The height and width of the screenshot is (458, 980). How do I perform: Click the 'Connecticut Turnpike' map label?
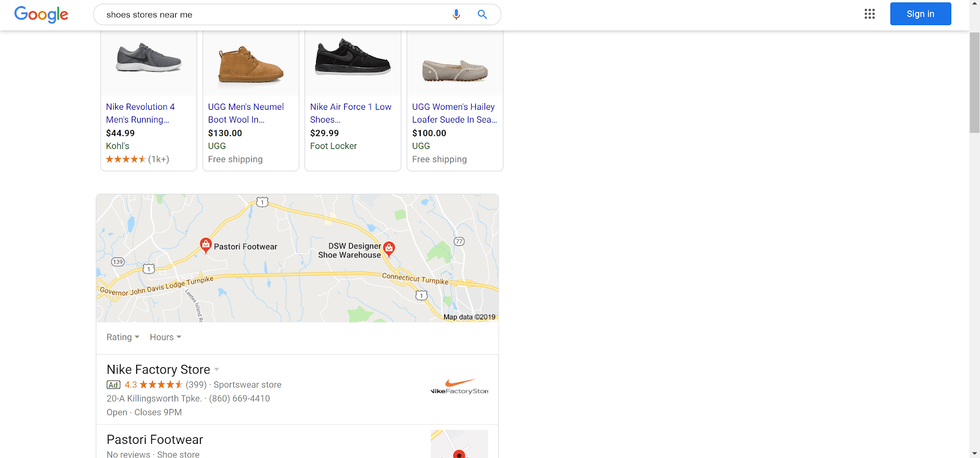pos(415,278)
